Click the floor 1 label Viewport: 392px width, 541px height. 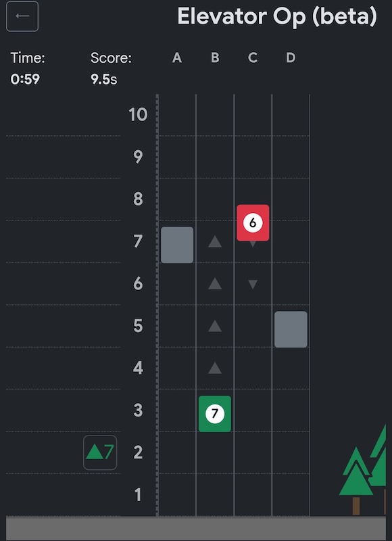click(138, 495)
